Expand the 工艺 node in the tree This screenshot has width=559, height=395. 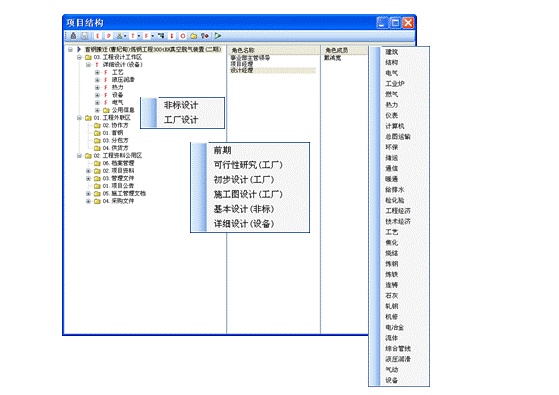[x=97, y=72]
